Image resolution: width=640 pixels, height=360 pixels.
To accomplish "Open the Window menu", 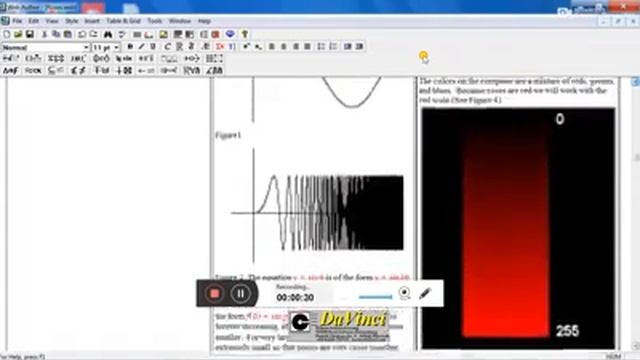I will 180,21.
